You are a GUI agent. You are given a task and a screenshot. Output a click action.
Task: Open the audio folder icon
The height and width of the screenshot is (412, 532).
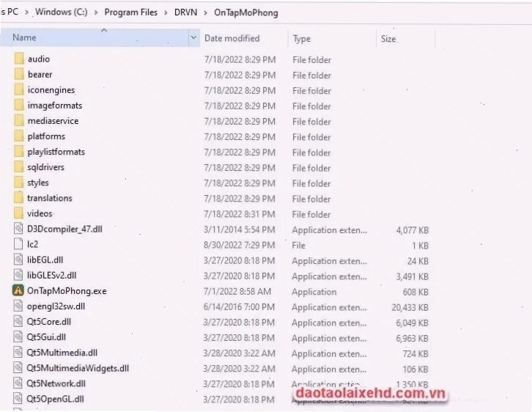pos(19,59)
